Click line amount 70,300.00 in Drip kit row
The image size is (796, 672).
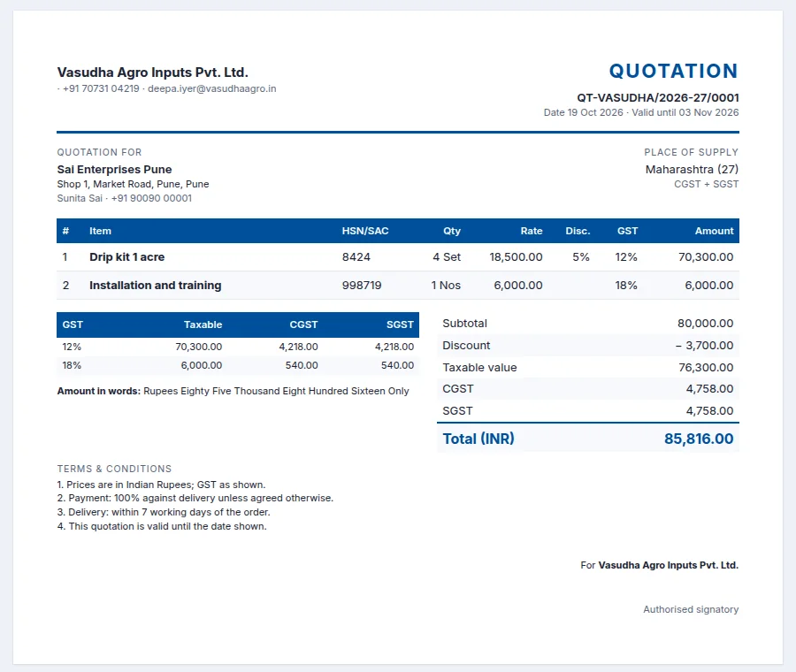tap(706, 256)
